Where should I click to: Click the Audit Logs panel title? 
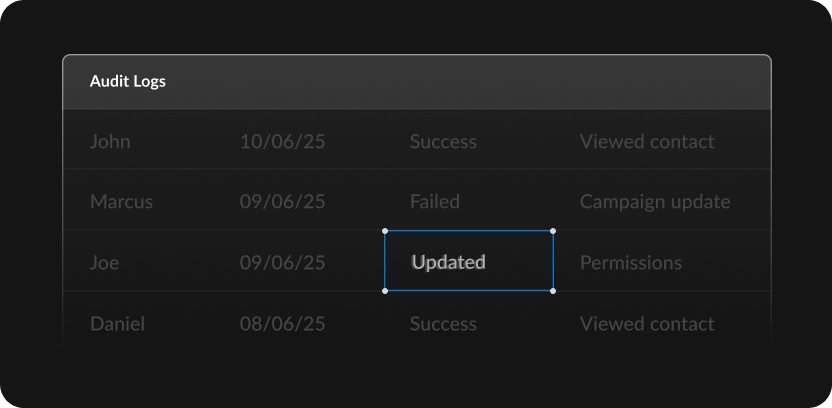128,82
